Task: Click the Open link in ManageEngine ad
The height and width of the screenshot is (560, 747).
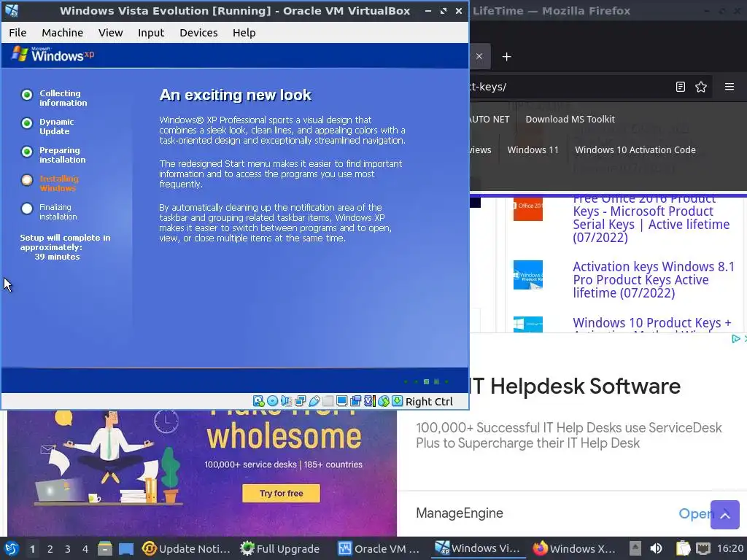Action: coord(695,513)
